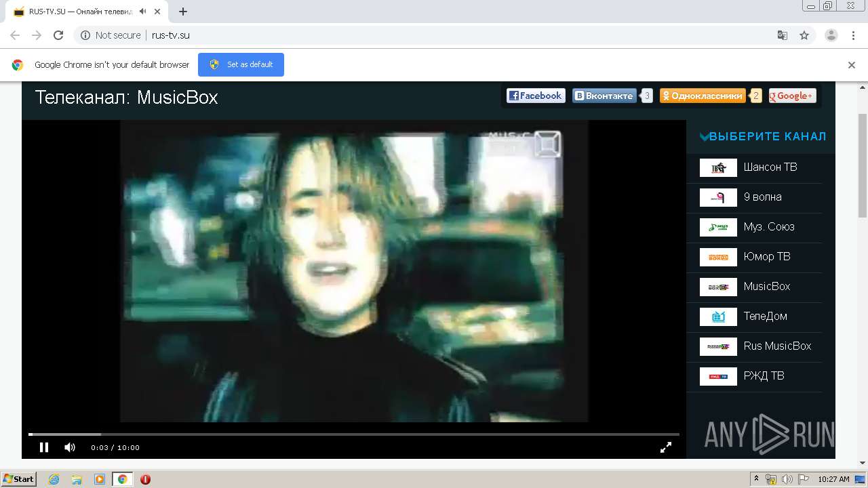The height and width of the screenshot is (488, 868).
Task: Open the Windows Start menu
Action: tap(19, 479)
